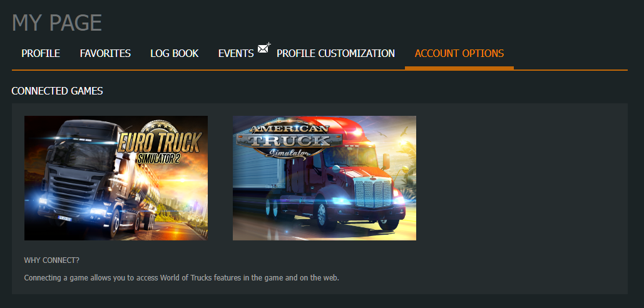Go to the Events tab
644x308 pixels.
coord(236,53)
